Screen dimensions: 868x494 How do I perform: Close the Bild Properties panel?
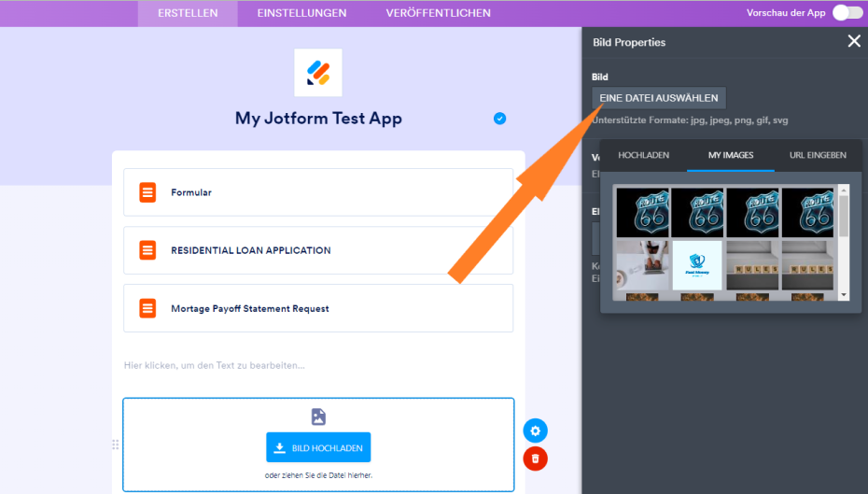pyautogui.click(x=854, y=41)
